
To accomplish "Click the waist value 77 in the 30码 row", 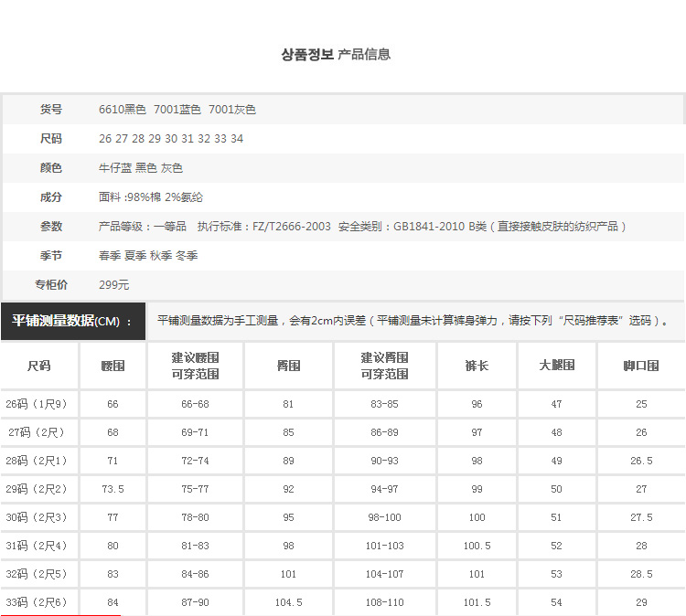I will [x=113, y=517].
